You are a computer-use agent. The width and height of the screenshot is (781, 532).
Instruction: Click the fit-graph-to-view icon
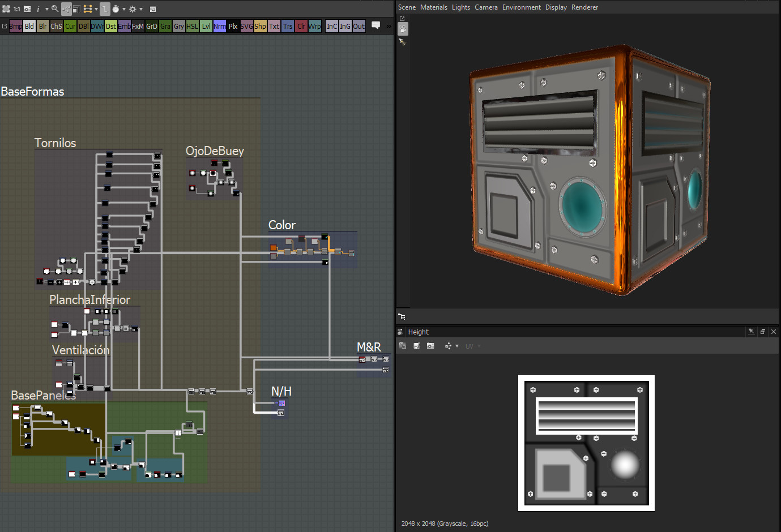pos(6,8)
